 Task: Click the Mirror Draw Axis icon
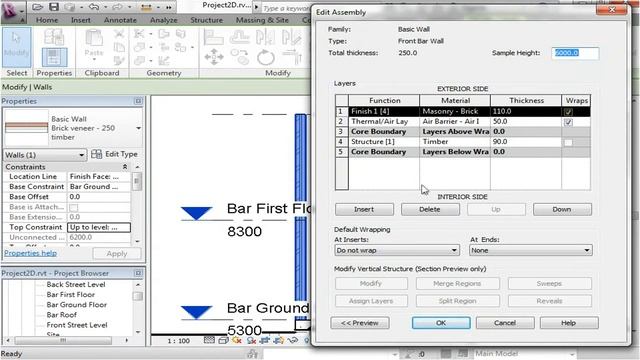[x=291, y=38]
